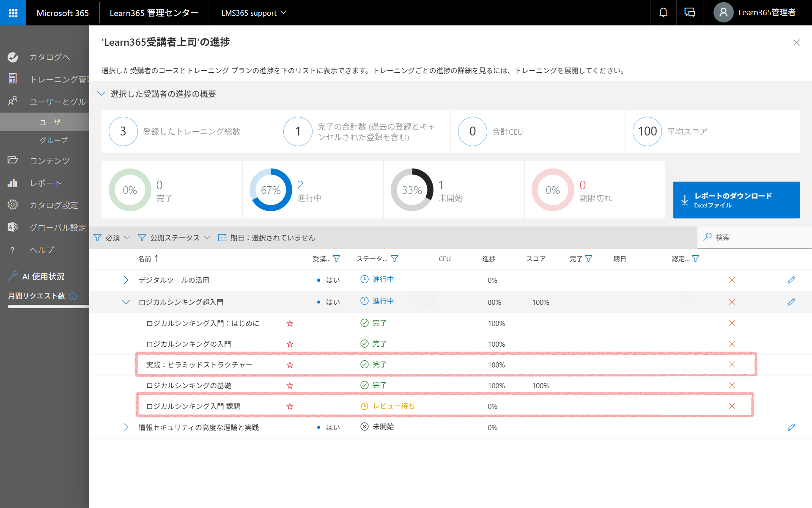
Task: Click the レビュー待ち status link
Action: pos(394,406)
